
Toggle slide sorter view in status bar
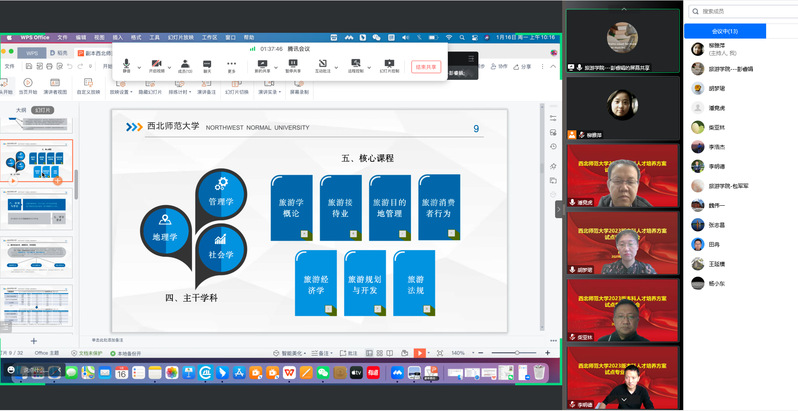(380, 353)
